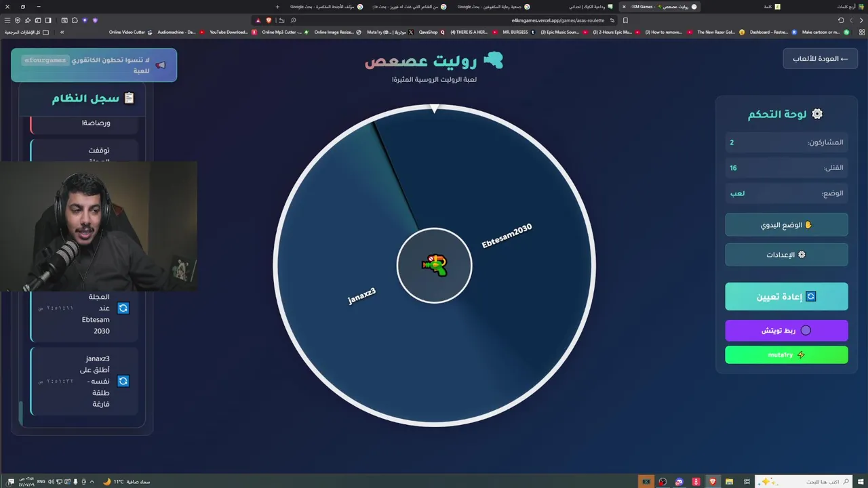Click the Ebtesam2030 name on the wheel
868x488 pixels.
pyautogui.click(x=507, y=236)
